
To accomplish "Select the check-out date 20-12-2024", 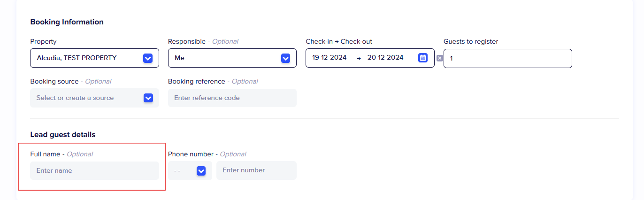I will [x=385, y=58].
